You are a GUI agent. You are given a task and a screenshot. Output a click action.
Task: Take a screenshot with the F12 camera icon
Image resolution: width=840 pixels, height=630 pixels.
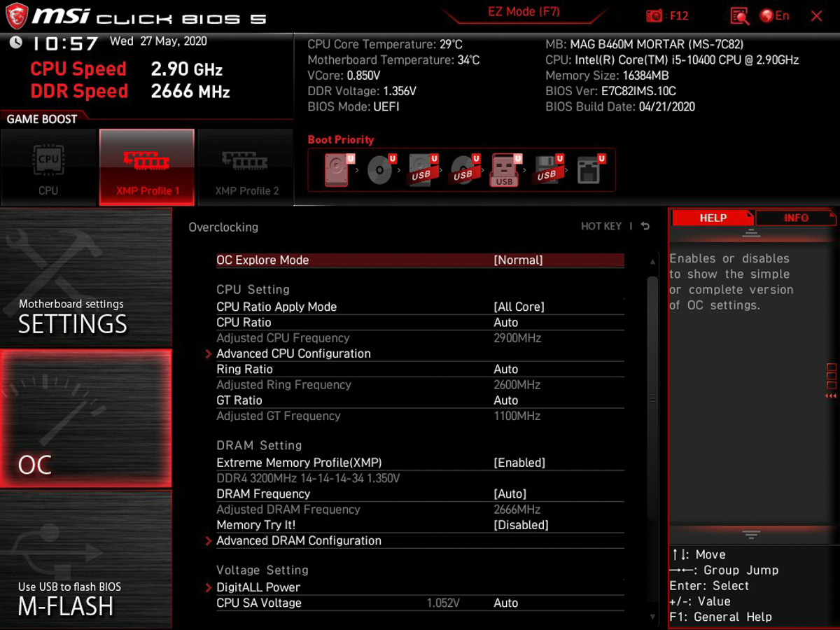point(654,15)
